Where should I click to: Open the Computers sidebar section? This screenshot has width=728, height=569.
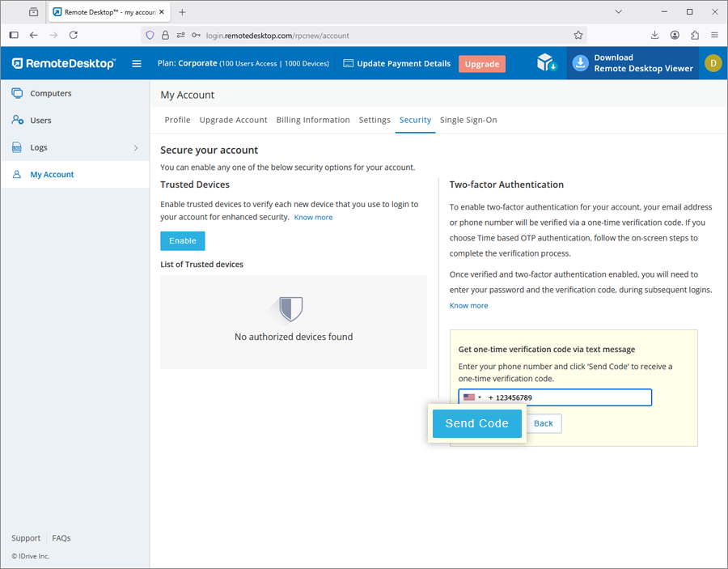coord(50,93)
